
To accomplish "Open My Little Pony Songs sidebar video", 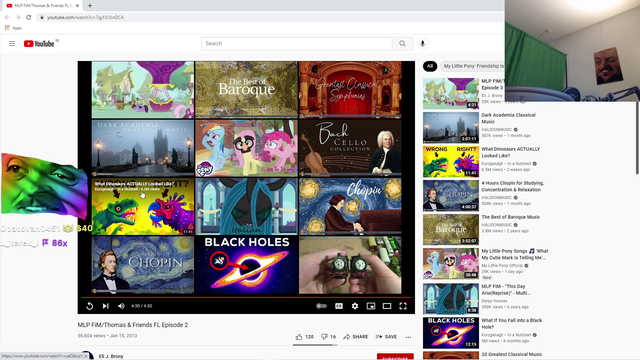I will (515, 254).
